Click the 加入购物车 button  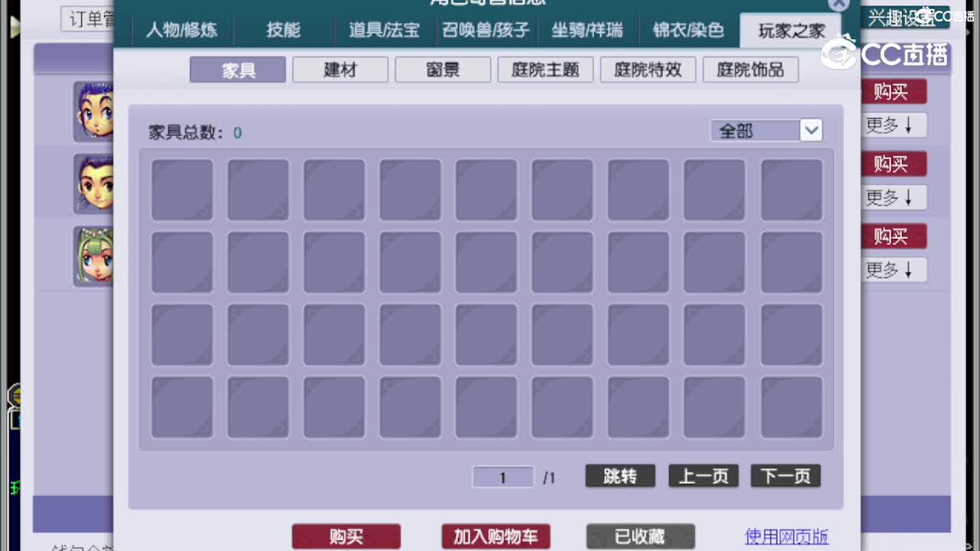click(495, 536)
